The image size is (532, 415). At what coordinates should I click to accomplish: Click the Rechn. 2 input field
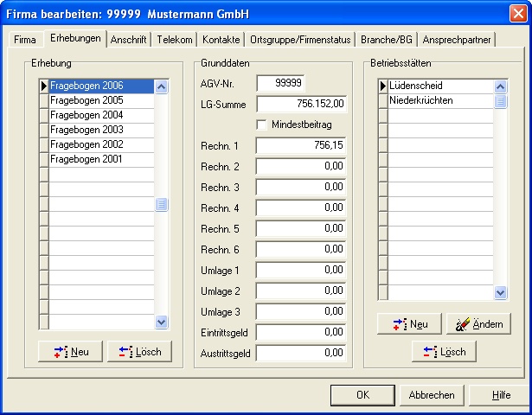pyautogui.click(x=301, y=166)
